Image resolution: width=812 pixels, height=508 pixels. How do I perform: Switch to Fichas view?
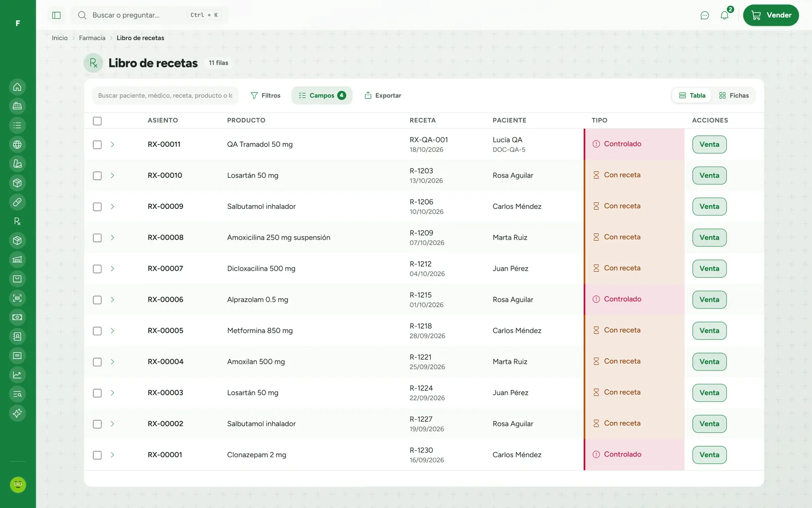pyautogui.click(x=734, y=96)
